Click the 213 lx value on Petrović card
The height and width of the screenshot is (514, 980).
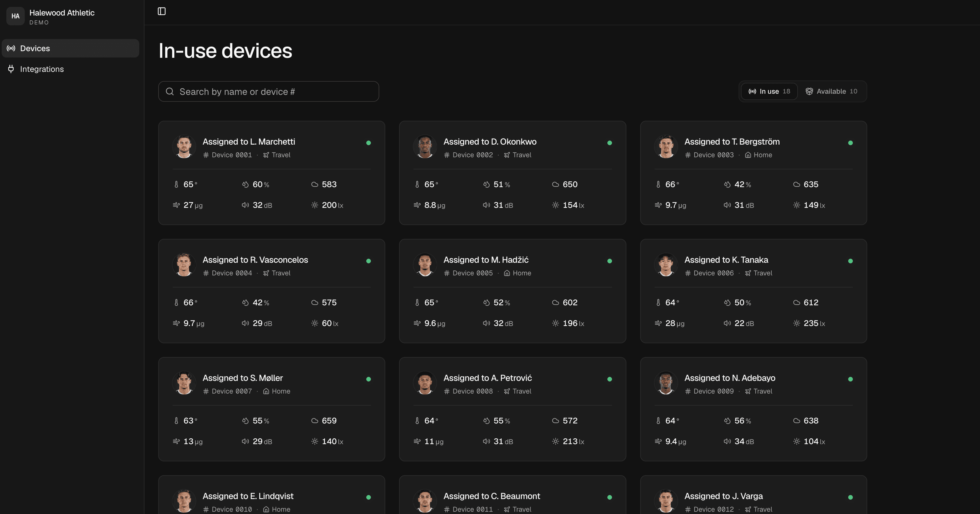[573, 442]
